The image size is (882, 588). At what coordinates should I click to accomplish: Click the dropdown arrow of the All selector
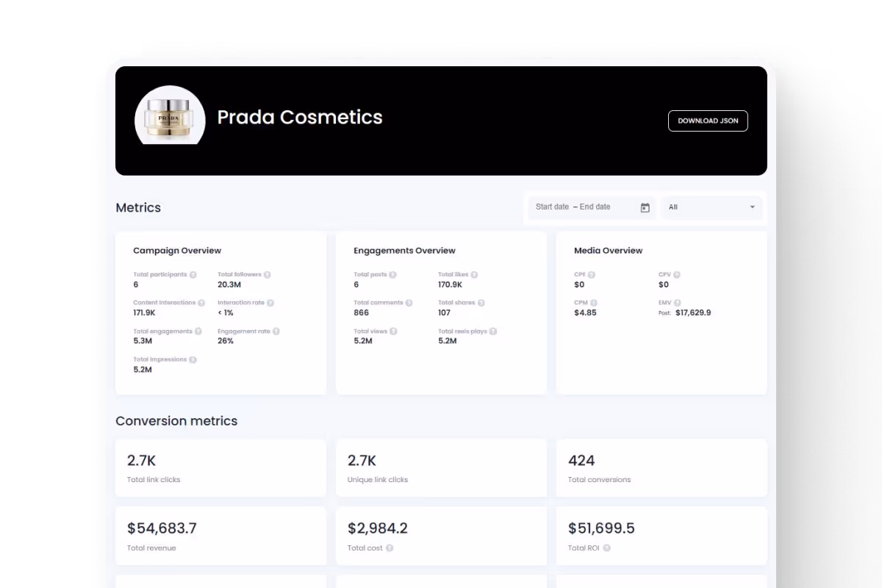tap(752, 207)
